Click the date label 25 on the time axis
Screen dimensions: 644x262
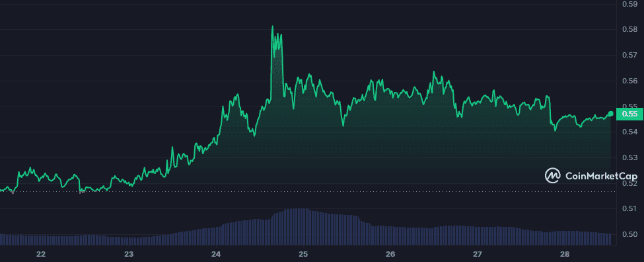point(304,253)
